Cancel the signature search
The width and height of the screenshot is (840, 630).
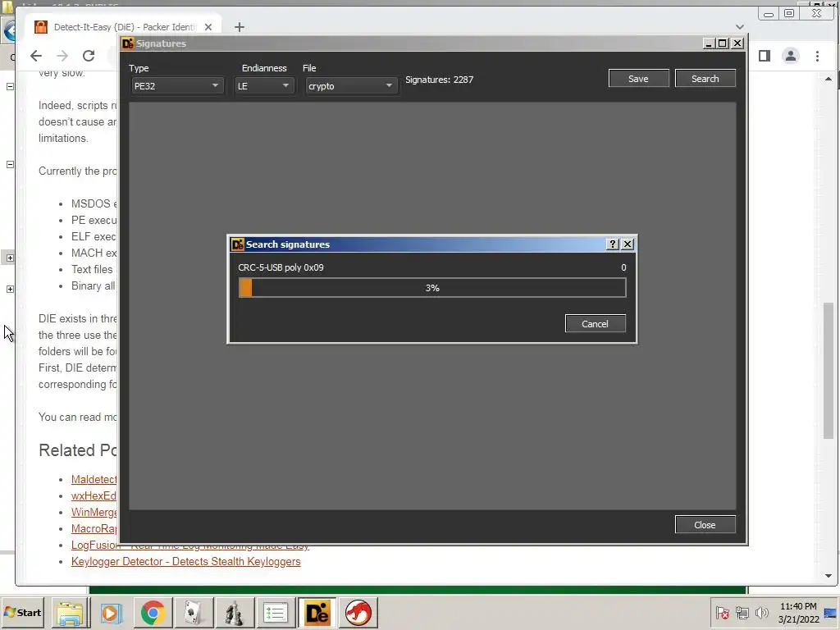(596, 323)
